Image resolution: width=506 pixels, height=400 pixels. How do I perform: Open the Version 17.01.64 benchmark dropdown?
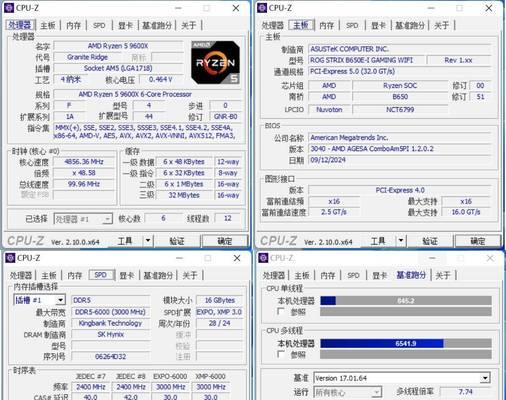[x=402, y=378]
